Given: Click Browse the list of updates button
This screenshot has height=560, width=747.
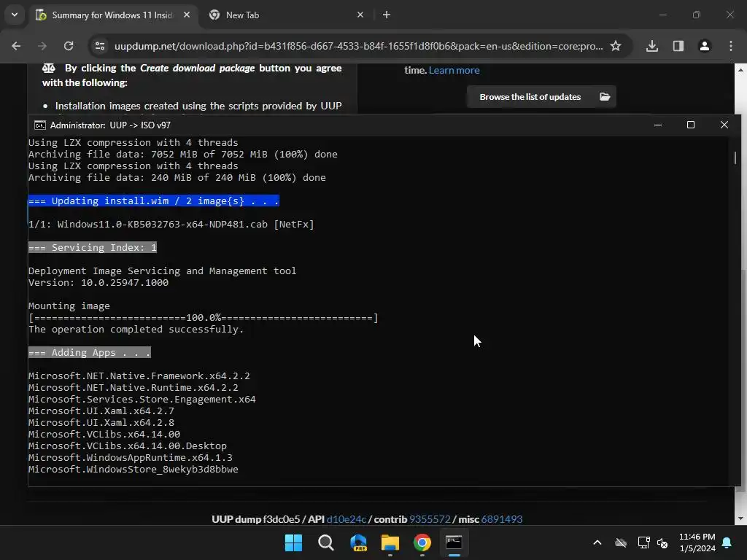Looking at the screenshot, I should point(541,97).
